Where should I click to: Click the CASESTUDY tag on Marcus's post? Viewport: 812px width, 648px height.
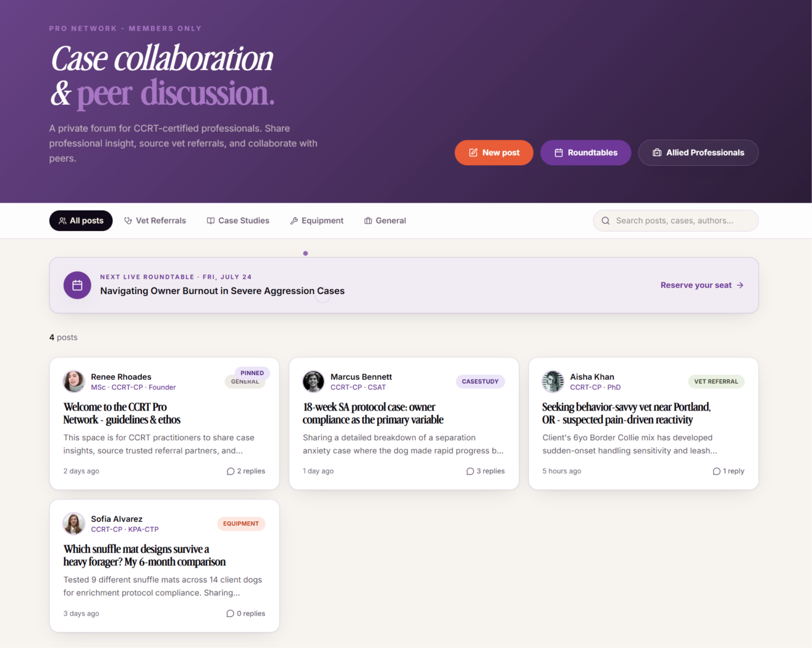tap(480, 382)
